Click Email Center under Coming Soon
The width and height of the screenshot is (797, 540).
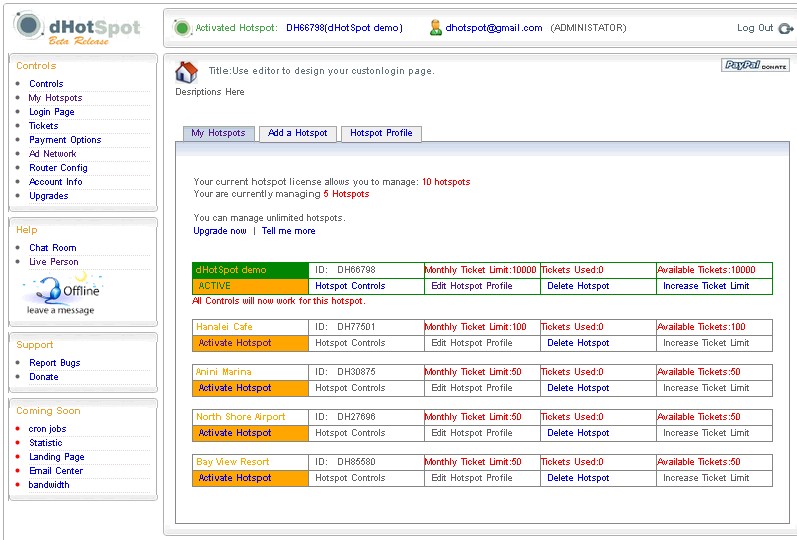point(56,471)
